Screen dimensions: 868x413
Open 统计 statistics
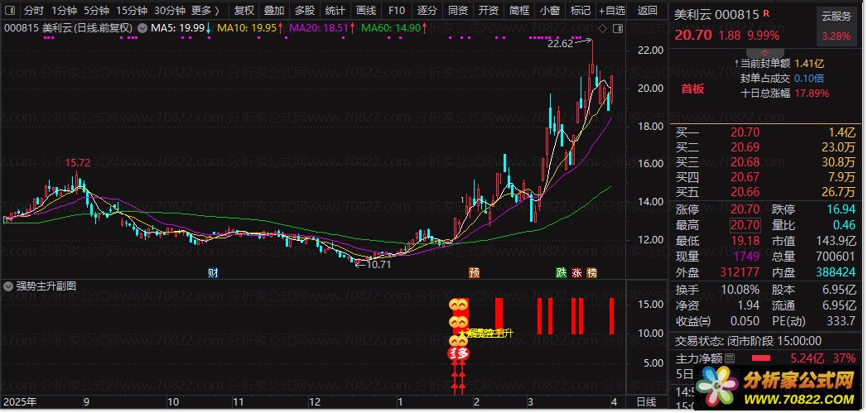click(335, 11)
